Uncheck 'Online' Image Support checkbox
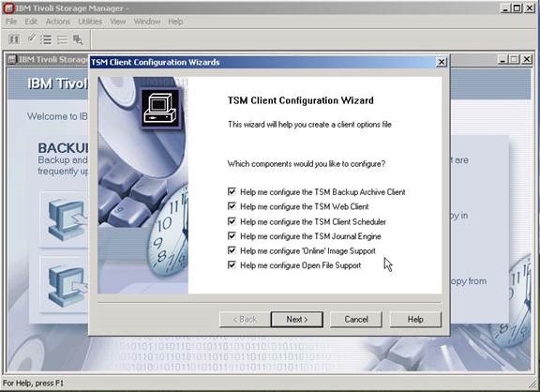Image resolution: width=540 pixels, height=392 pixels. point(232,250)
